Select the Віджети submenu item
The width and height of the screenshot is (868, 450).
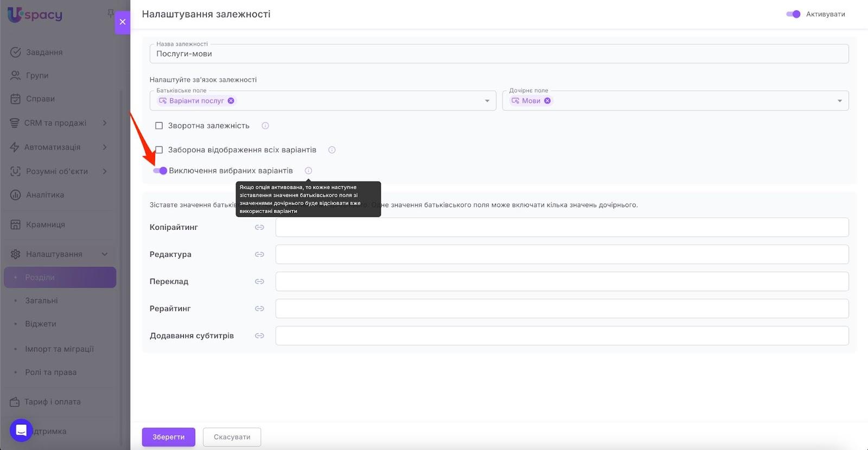pyautogui.click(x=41, y=324)
